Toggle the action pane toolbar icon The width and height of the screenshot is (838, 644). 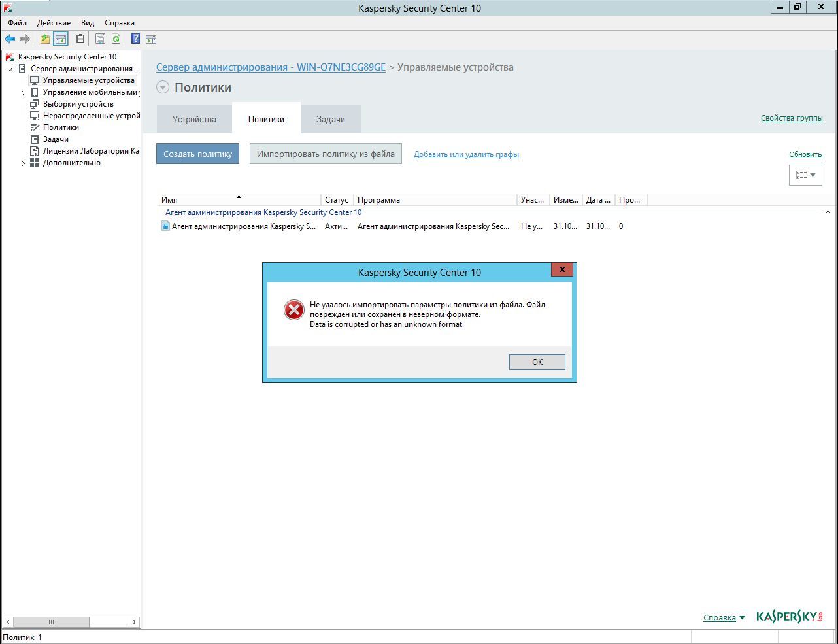coord(151,39)
